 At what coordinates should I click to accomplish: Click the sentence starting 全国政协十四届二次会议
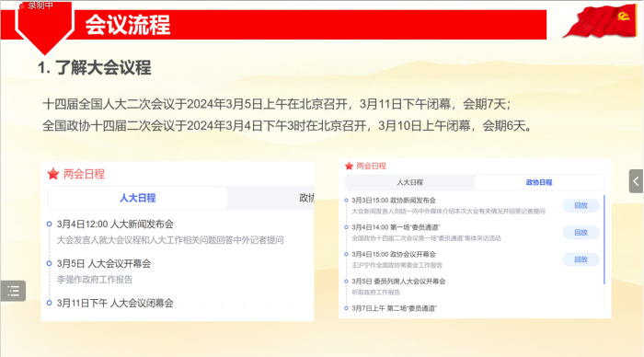pos(287,125)
